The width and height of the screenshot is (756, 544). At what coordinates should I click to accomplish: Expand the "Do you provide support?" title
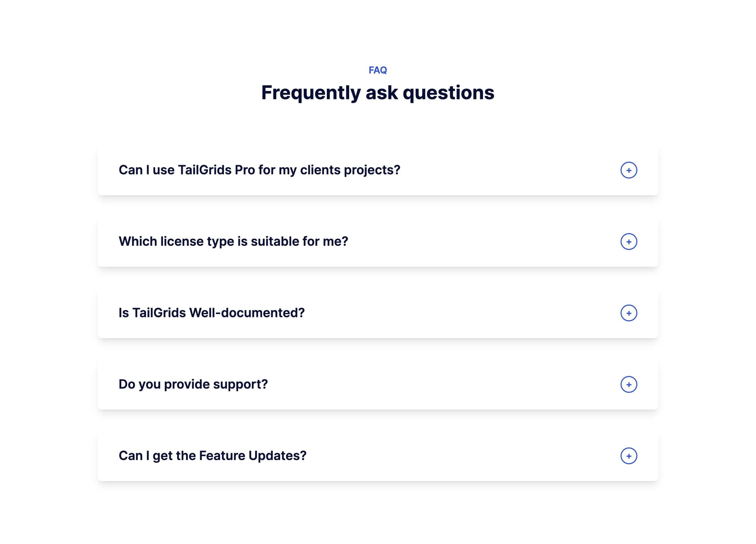click(193, 384)
